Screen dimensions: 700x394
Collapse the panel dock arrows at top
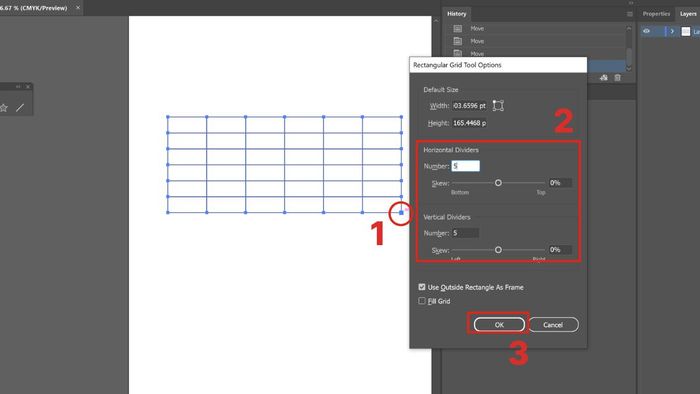pyautogui.click(x=631, y=3)
